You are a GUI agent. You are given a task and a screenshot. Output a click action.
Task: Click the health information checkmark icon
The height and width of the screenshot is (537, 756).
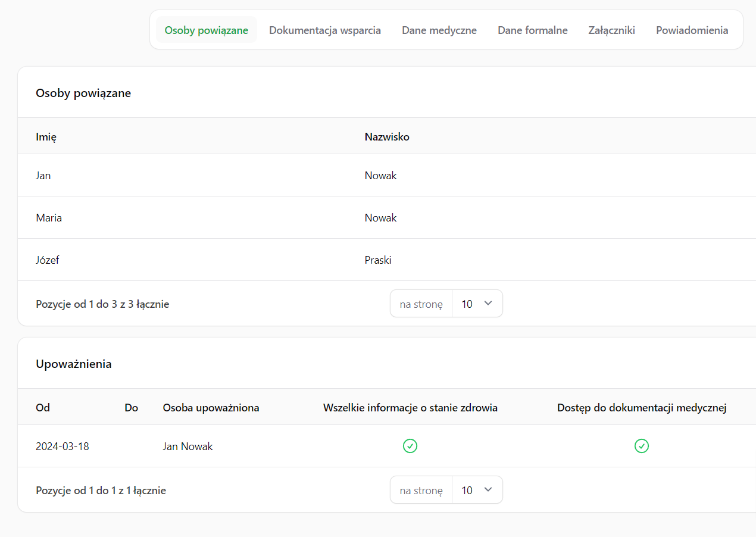410,446
